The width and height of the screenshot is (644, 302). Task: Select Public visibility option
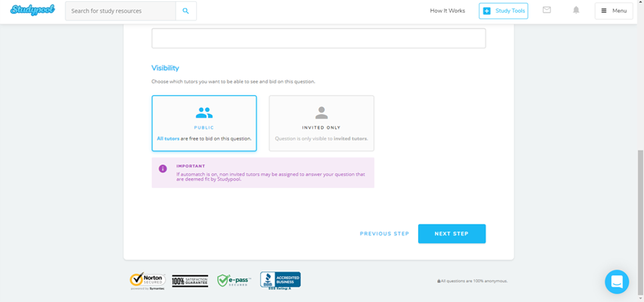[x=204, y=123]
